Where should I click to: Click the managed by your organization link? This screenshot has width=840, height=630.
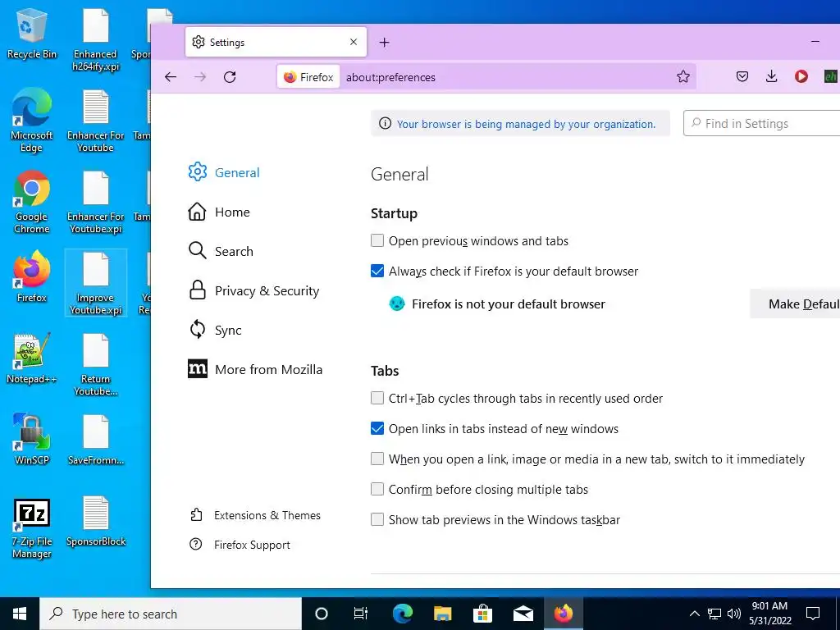526,125
